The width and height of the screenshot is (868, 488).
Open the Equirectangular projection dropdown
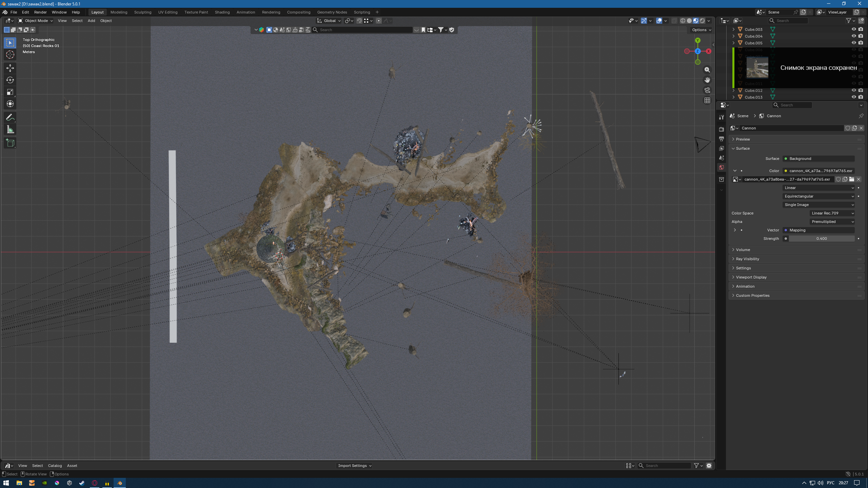point(818,196)
